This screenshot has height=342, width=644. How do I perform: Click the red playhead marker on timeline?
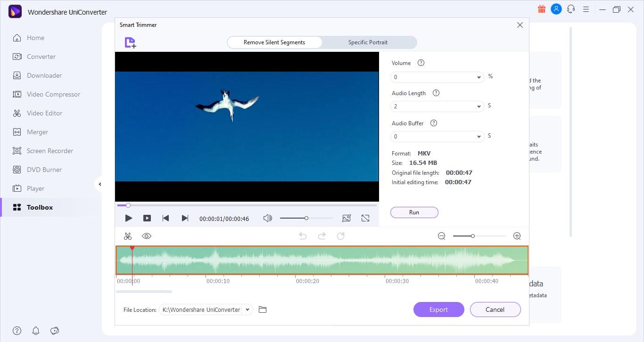(x=132, y=248)
